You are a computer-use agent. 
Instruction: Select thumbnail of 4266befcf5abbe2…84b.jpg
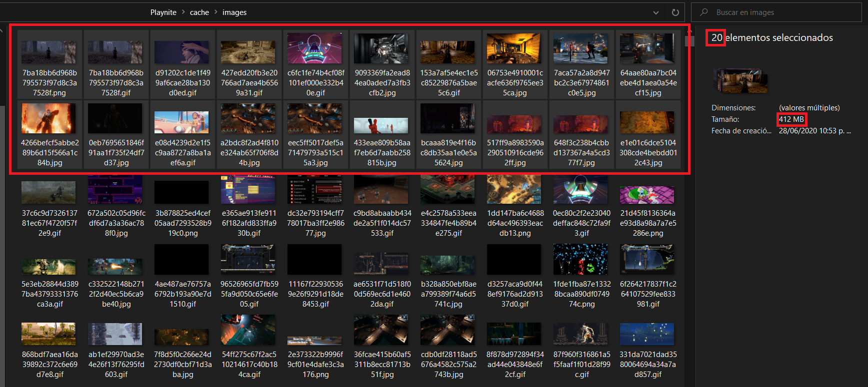pos(49,118)
